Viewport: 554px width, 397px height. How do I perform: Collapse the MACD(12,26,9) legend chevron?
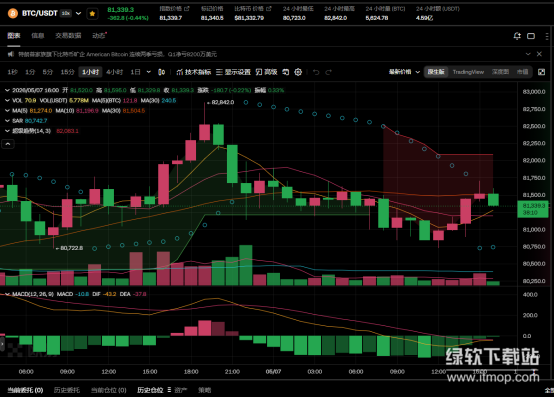click(x=7, y=294)
